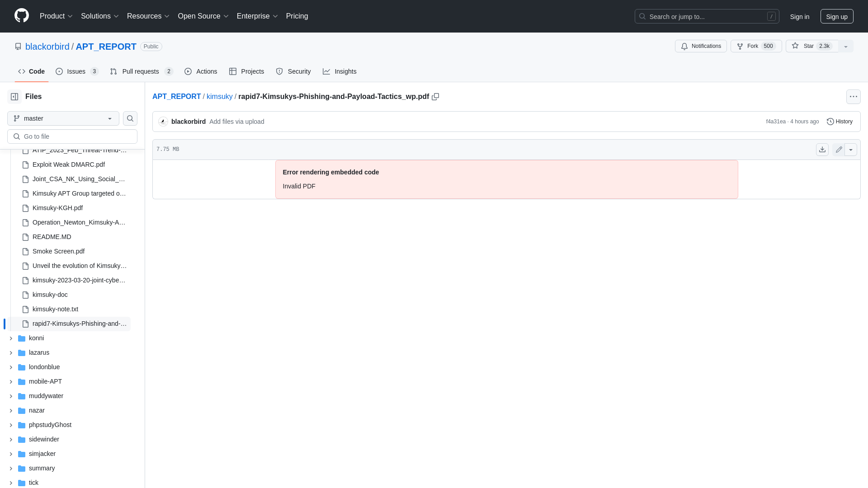Select the Pull requests tab

pyautogui.click(x=141, y=71)
